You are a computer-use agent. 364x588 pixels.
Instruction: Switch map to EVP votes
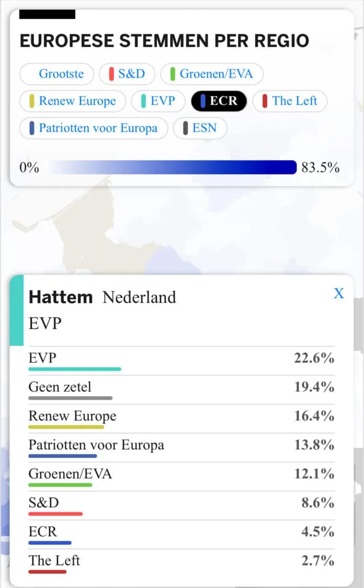158,101
